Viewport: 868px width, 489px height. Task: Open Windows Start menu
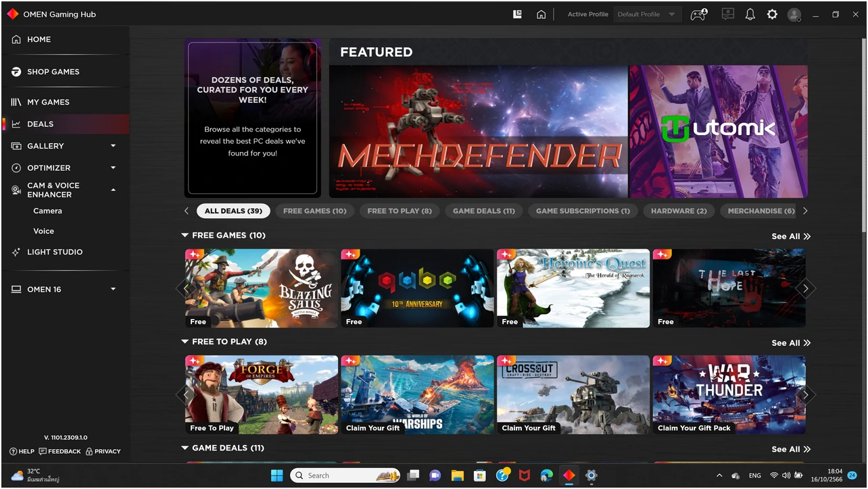tap(277, 475)
